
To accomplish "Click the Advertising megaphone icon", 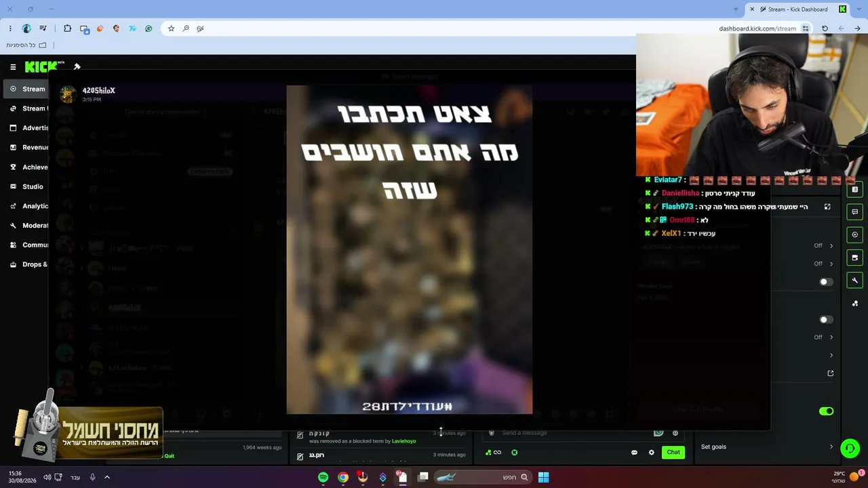I will (13, 127).
